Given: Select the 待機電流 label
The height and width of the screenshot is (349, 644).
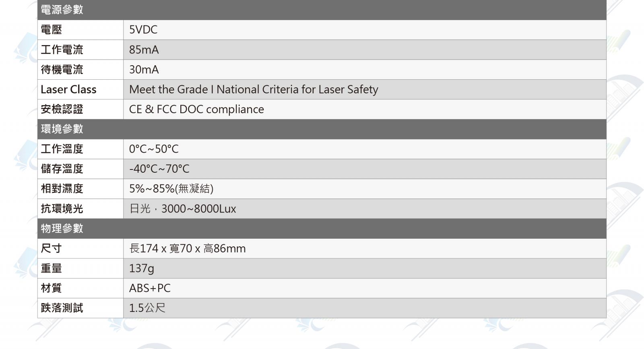Looking at the screenshot, I should click(x=62, y=70).
